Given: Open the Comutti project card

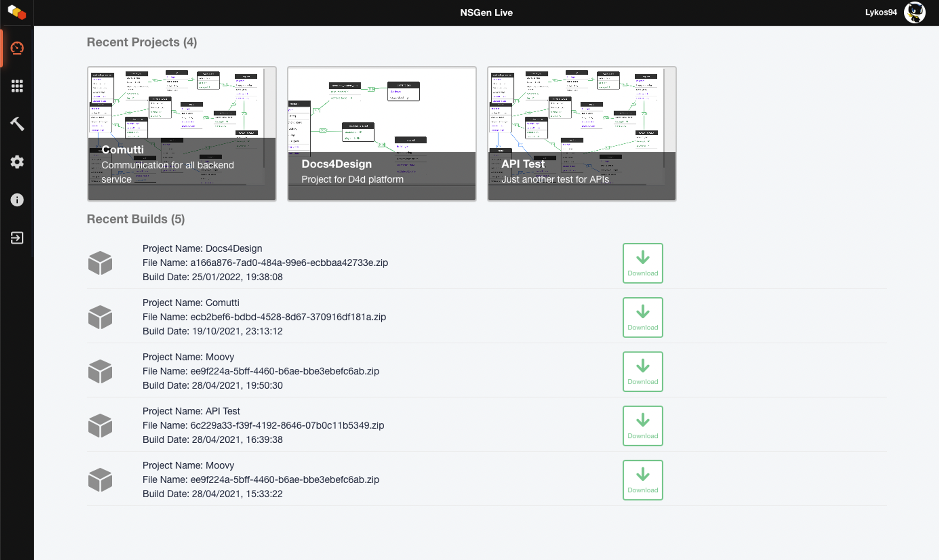Looking at the screenshot, I should (182, 134).
